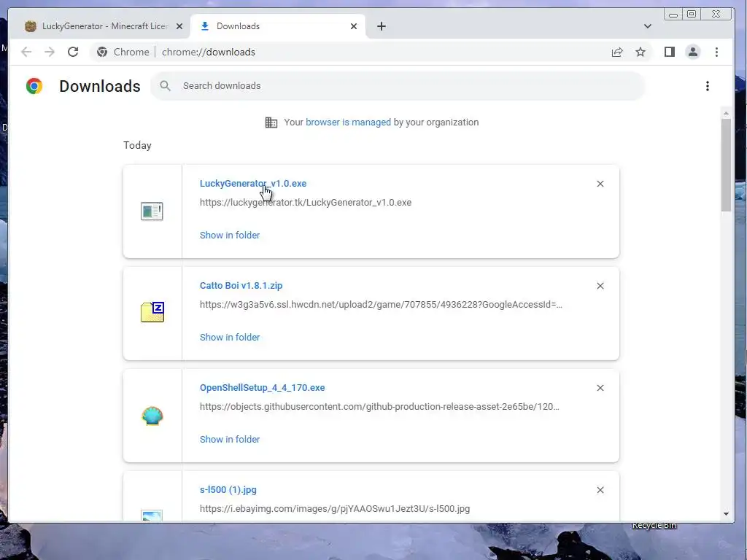Viewport: 747px width, 560px height.
Task: Click the scrollbar down arrow
Action: click(x=726, y=514)
